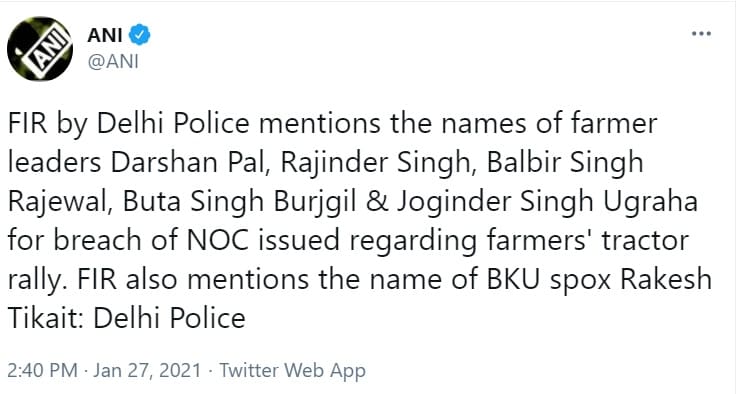Click the name Joginder Singh Ugraha
739x394 pixels.
point(547,202)
